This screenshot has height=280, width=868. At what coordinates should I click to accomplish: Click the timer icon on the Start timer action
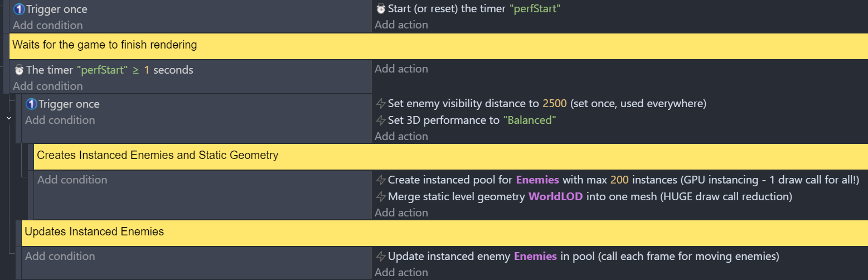(381, 9)
